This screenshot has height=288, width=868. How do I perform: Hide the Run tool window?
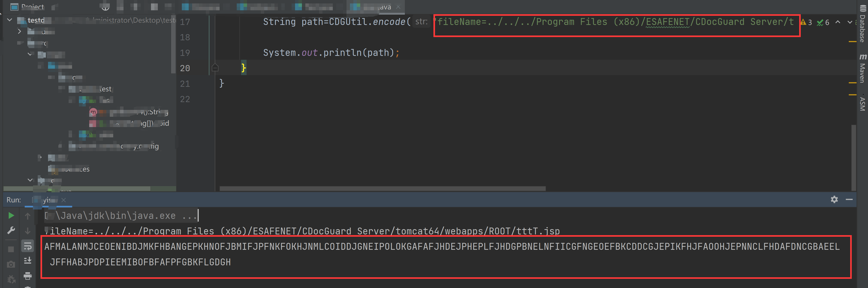coord(849,200)
